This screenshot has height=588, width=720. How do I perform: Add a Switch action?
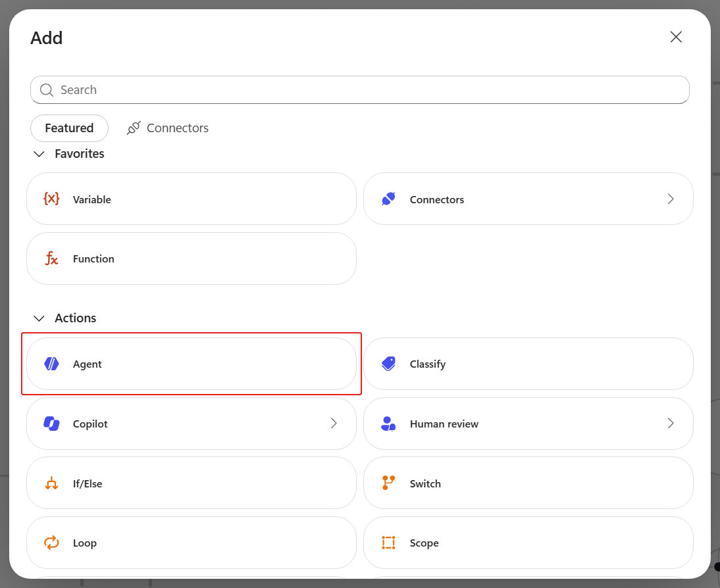pos(528,483)
